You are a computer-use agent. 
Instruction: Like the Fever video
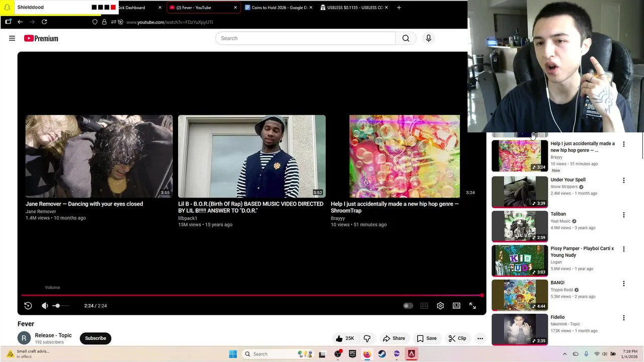345,338
